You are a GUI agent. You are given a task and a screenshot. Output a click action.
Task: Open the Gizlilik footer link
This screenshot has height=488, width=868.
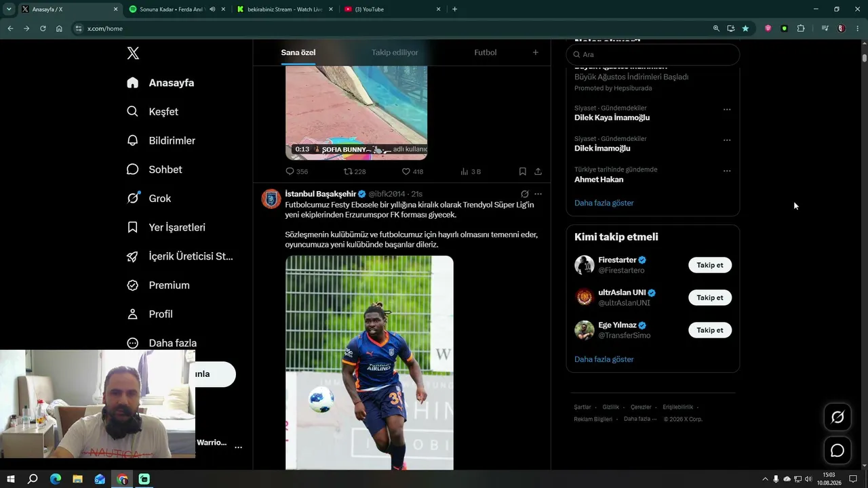pos(611,407)
